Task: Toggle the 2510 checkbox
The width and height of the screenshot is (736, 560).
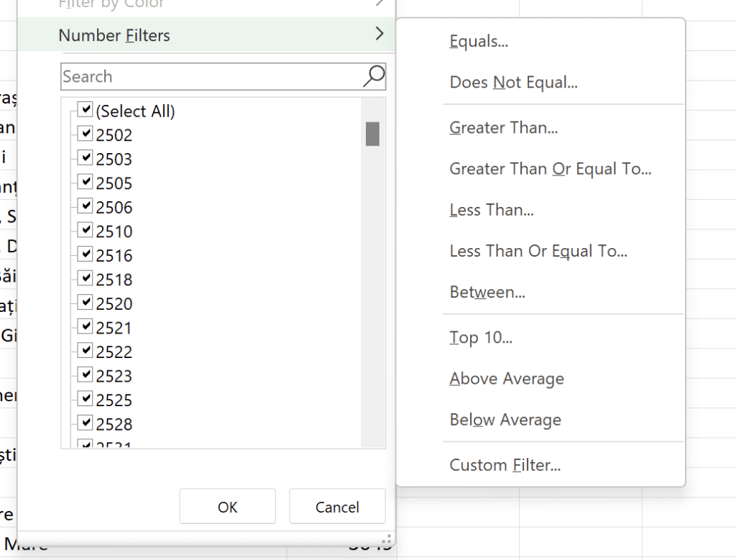Action: click(x=85, y=229)
